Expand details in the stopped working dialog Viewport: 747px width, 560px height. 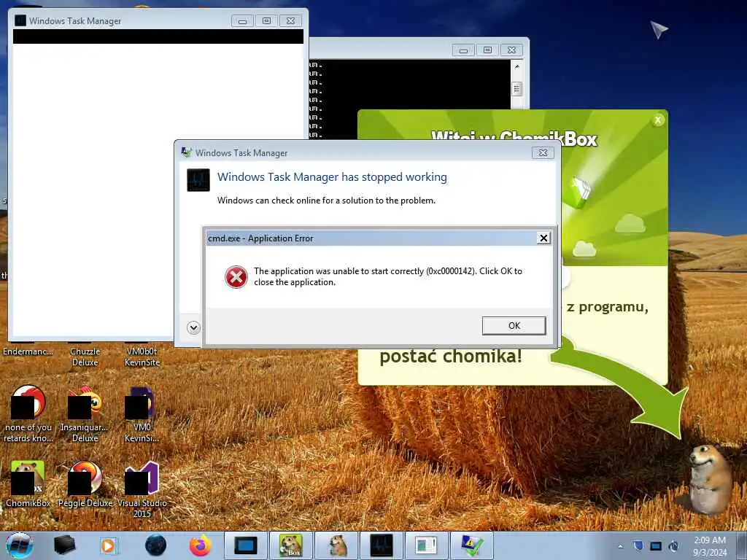pos(193,327)
